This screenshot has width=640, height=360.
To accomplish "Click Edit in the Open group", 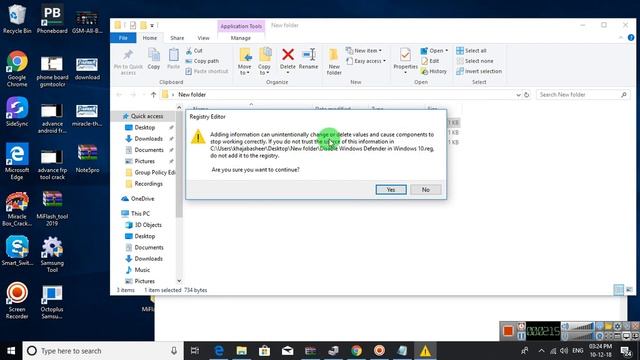I will click(430, 61).
